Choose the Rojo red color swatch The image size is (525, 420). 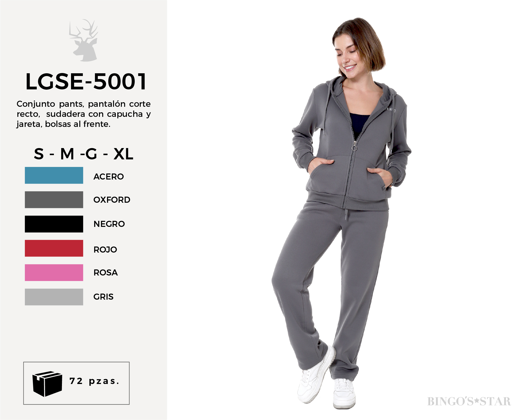click(x=54, y=248)
